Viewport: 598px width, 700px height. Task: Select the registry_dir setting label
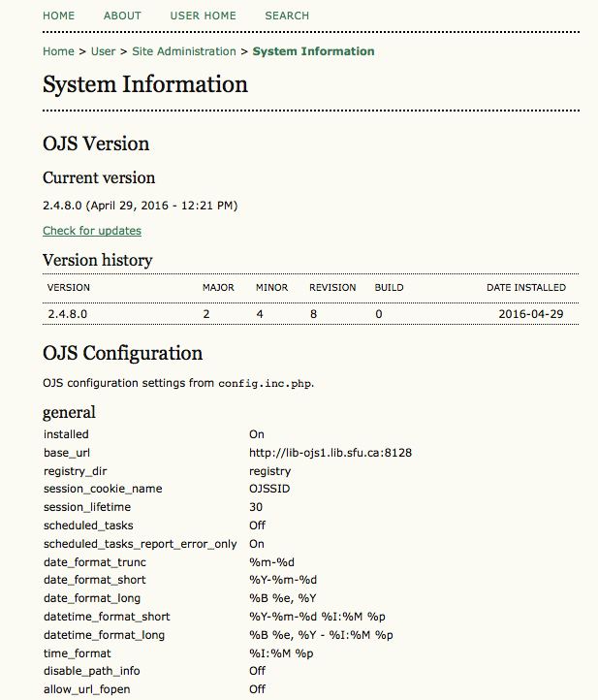coord(76,471)
